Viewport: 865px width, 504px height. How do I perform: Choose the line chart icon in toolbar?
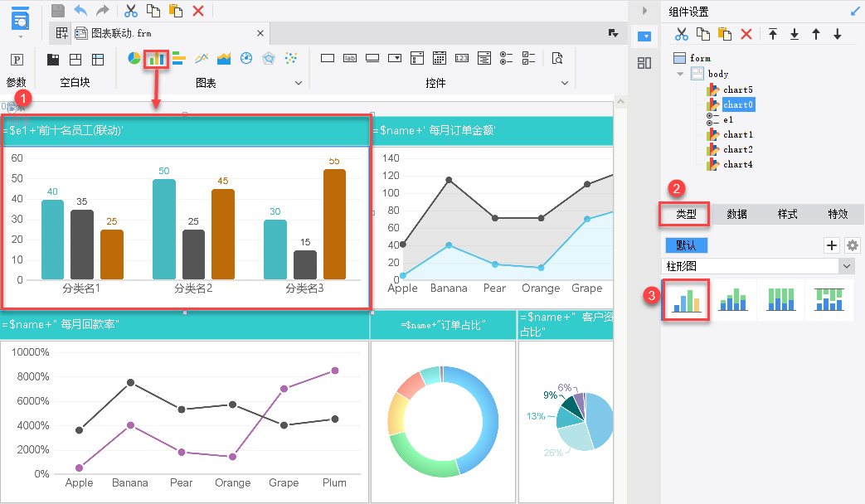pyautogui.click(x=202, y=58)
